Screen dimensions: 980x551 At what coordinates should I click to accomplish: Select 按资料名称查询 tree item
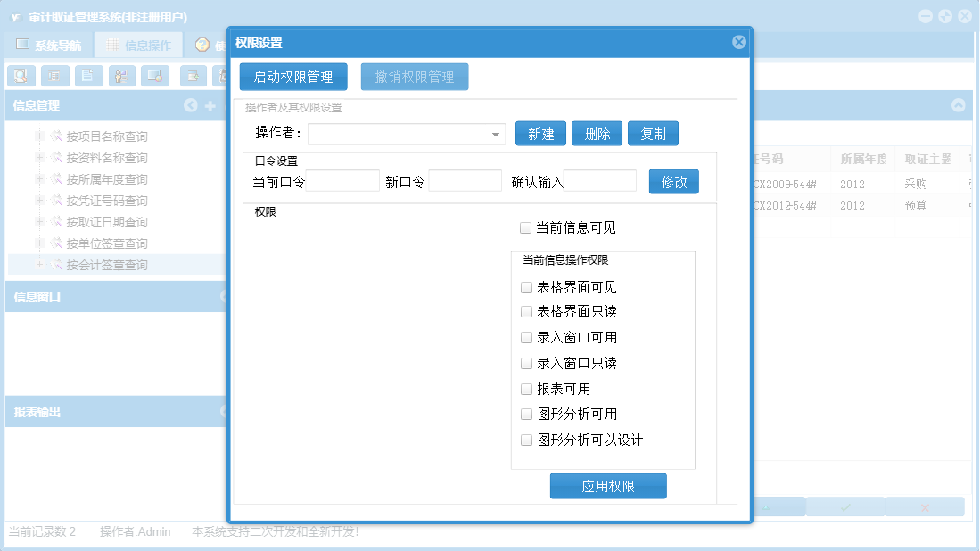(x=107, y=158)
